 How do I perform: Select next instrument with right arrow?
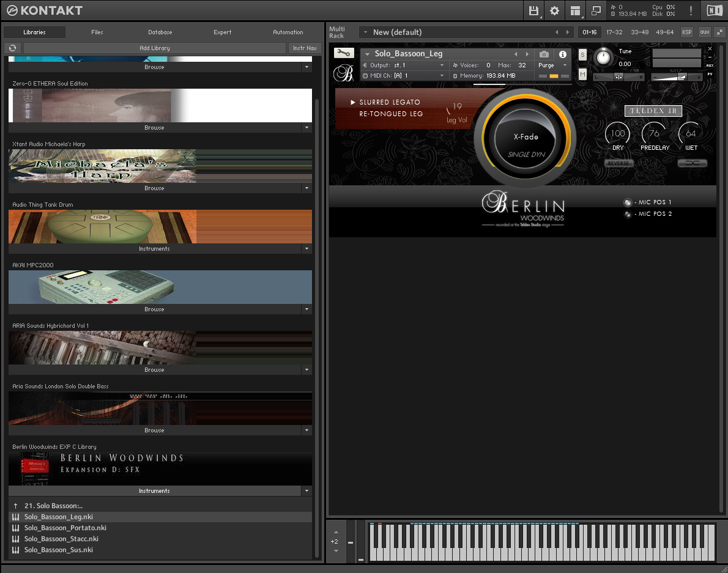527,54
